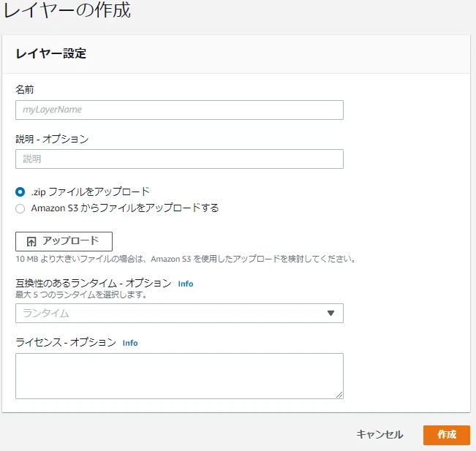Image resolution: width=476 pixels, height=451 pixels.
Task: Click the 10 MB upload size hint text
Action: 186,259
